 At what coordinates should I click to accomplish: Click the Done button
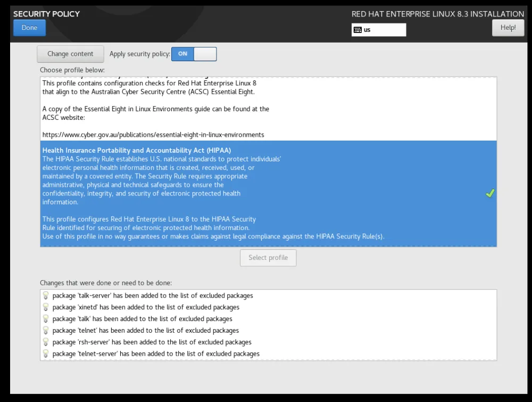click(x=29, y=27)
